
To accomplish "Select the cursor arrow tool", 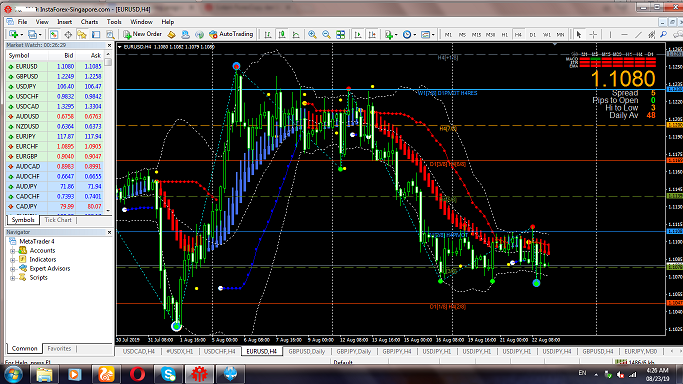I will coord(579,34).
